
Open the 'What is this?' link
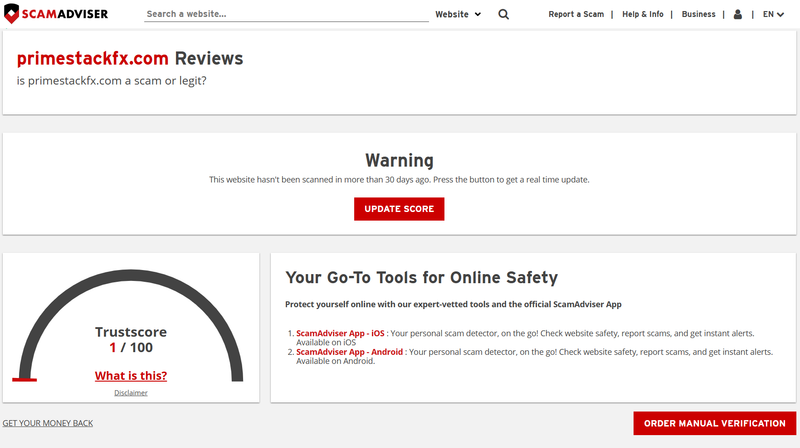coord(131,376)
